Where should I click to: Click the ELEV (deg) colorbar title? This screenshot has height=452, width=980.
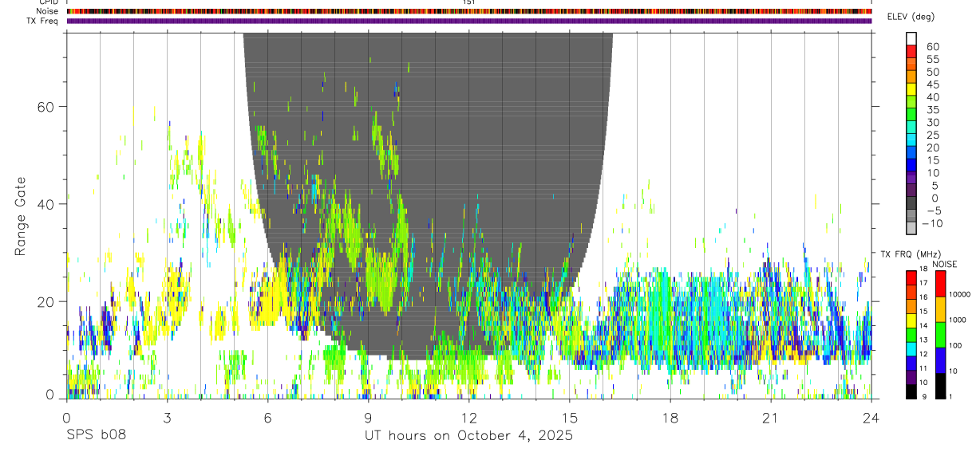911,17
